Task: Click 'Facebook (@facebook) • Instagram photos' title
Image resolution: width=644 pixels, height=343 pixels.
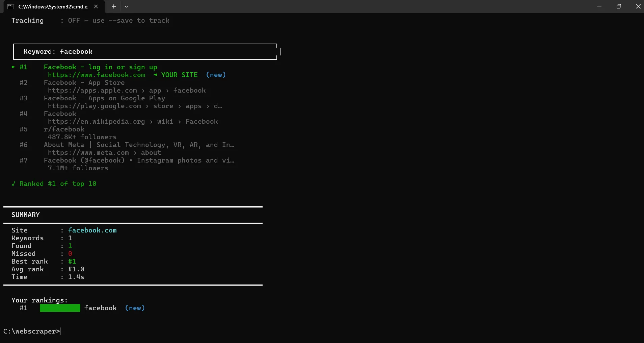Action: [x=139, y=161]
